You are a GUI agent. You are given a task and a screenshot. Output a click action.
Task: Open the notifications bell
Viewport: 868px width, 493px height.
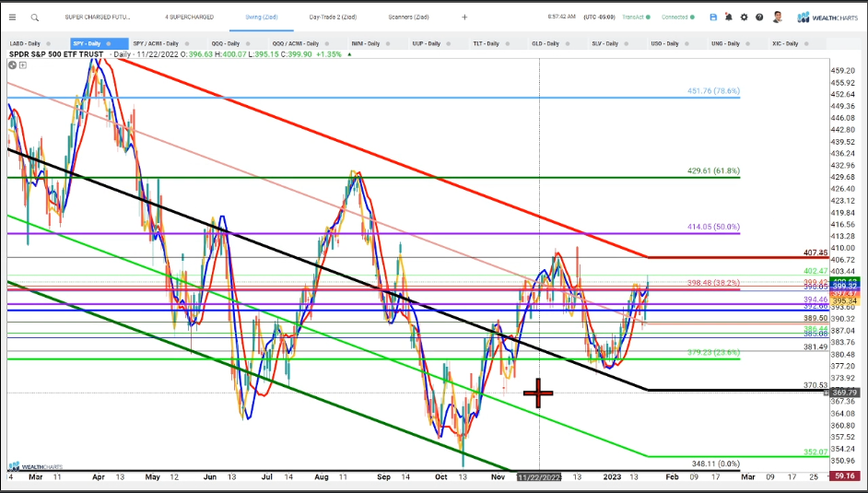[729, 18]
